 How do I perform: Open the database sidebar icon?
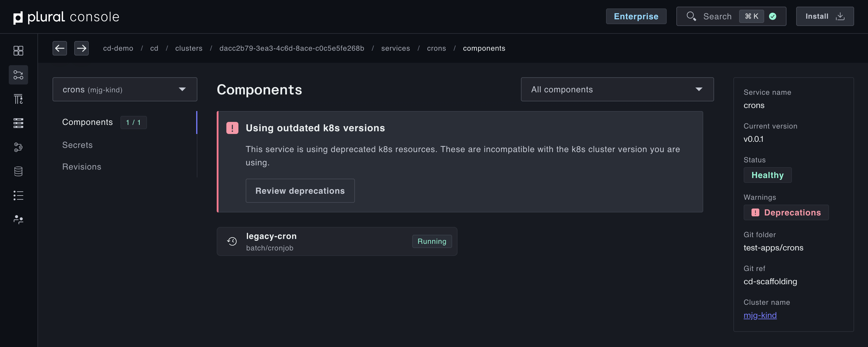(18, 171)
